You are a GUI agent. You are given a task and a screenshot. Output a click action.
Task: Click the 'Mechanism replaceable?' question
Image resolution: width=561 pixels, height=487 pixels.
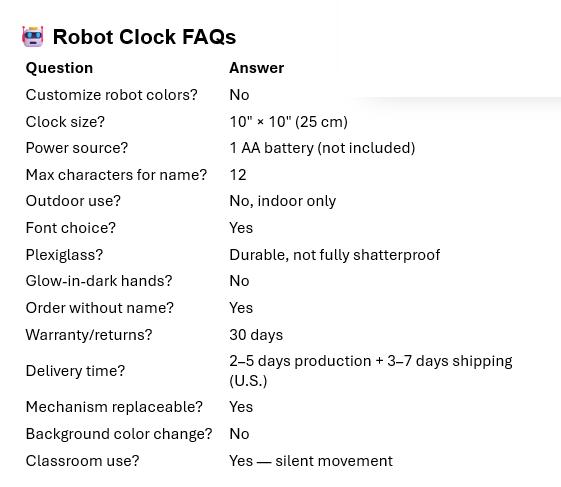114,407
